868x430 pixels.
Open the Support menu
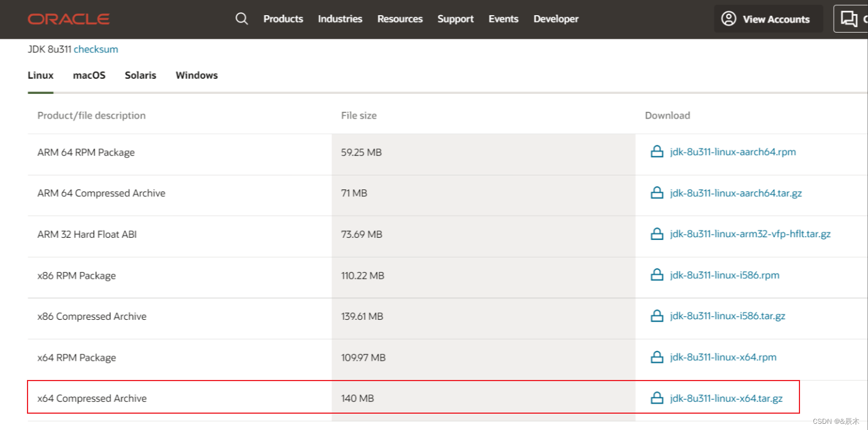456,19
